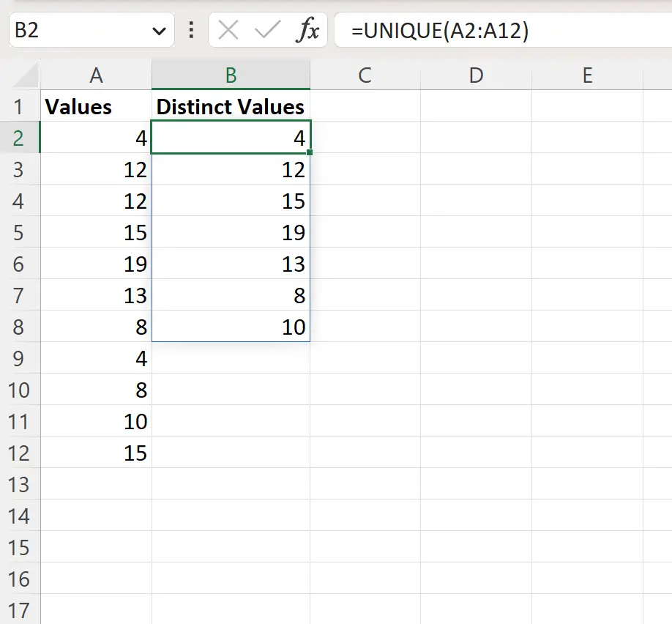
Task: Click the Values header cell in A1
Action: click(x=96, y=107)
